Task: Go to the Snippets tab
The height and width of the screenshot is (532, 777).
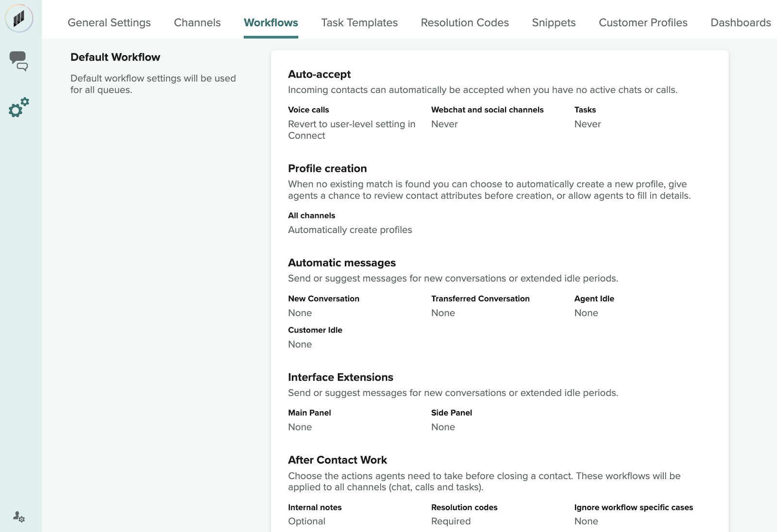Action: 554,22
